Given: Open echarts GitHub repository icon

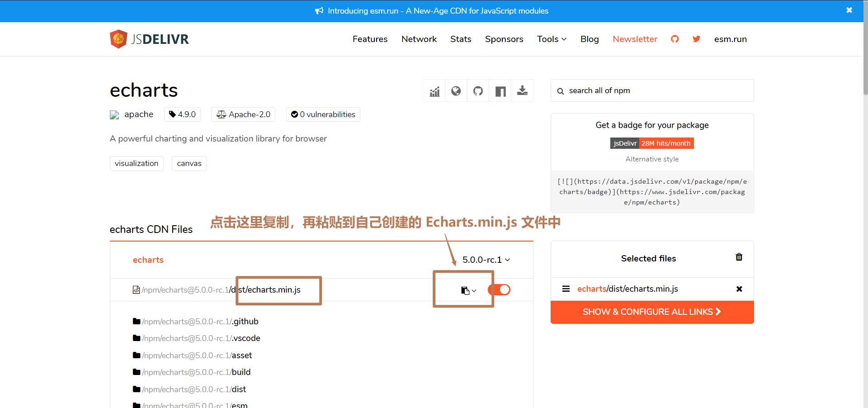Looking at the screenshot, I should [478, 91].
